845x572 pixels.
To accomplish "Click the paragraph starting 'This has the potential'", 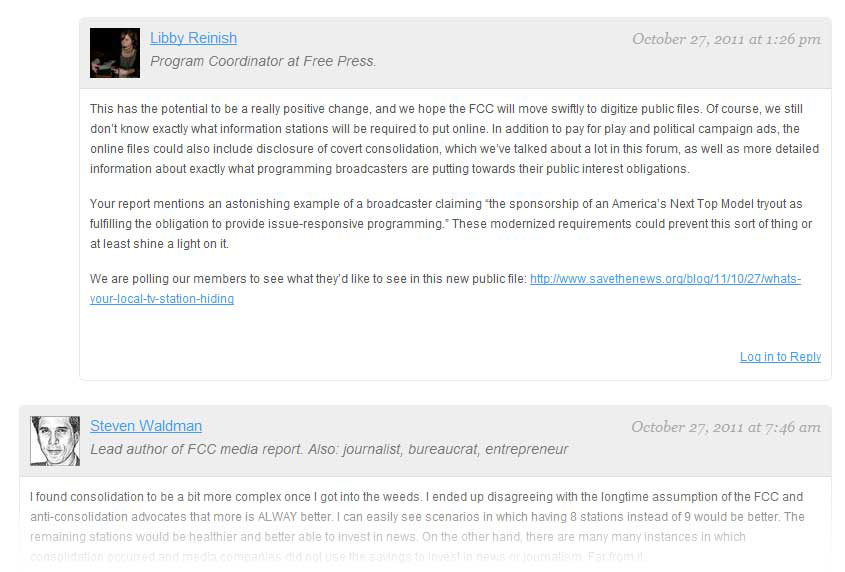I will click(454, 139).
